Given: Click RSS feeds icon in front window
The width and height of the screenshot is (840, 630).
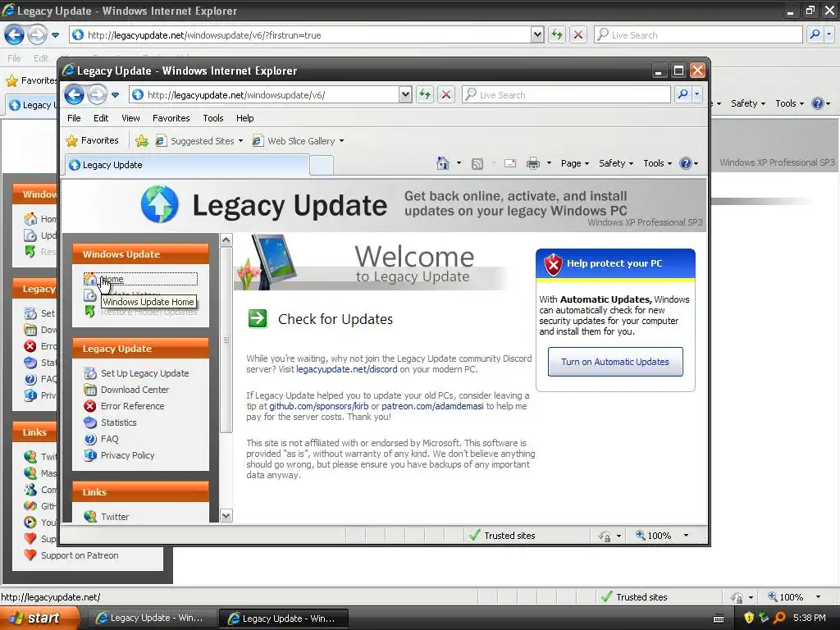Looking at the screenshot, I should point(477,163).
